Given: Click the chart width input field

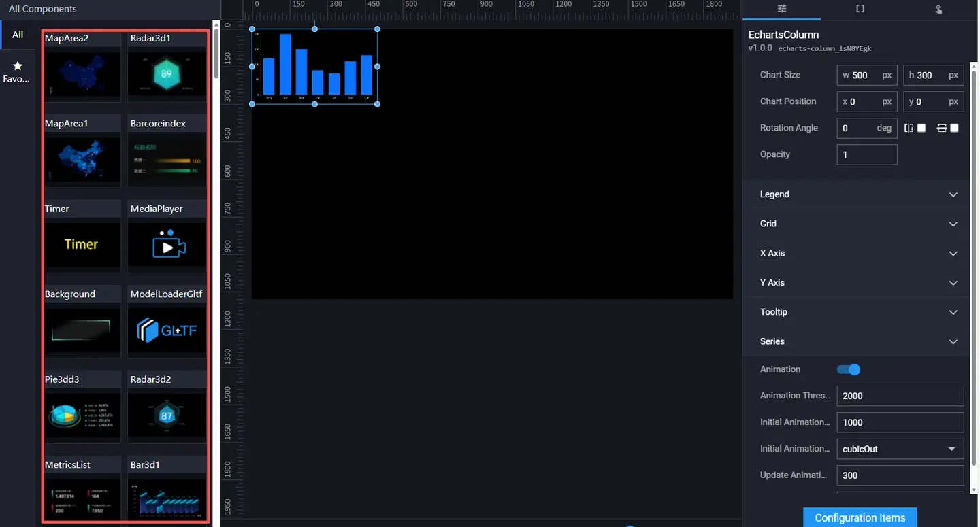Looking at the screenshot, I should click(865, 75).
